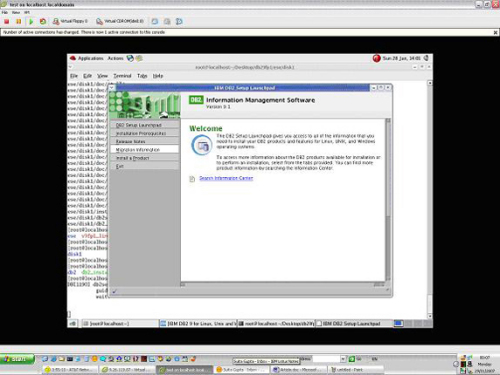
Task: Click the Red Hat Applications menu
Action: pos(87,58)
